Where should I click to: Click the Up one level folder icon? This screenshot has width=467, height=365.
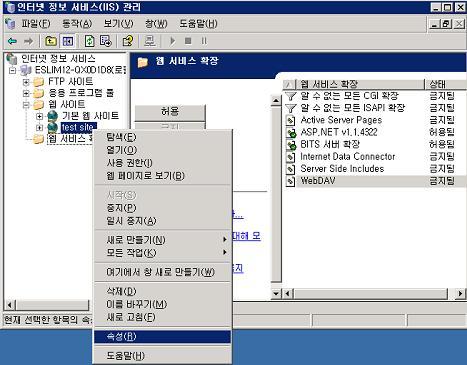pos(51,41)
